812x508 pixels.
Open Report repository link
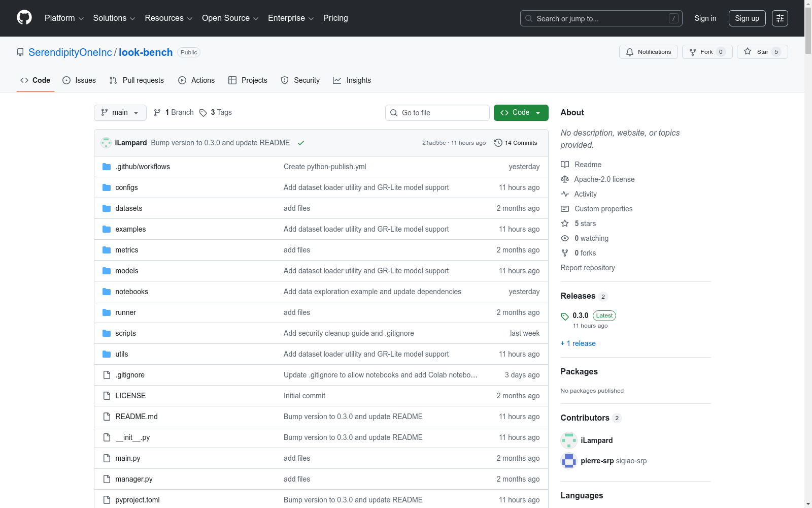588,268
